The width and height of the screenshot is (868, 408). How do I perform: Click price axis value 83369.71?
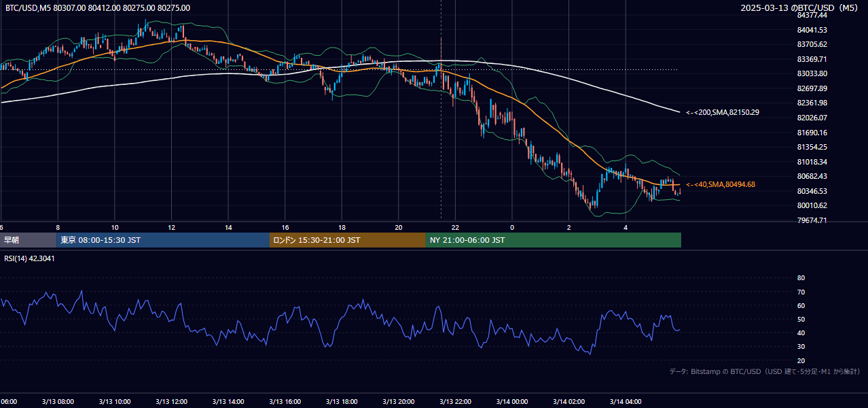click(812, 59)
